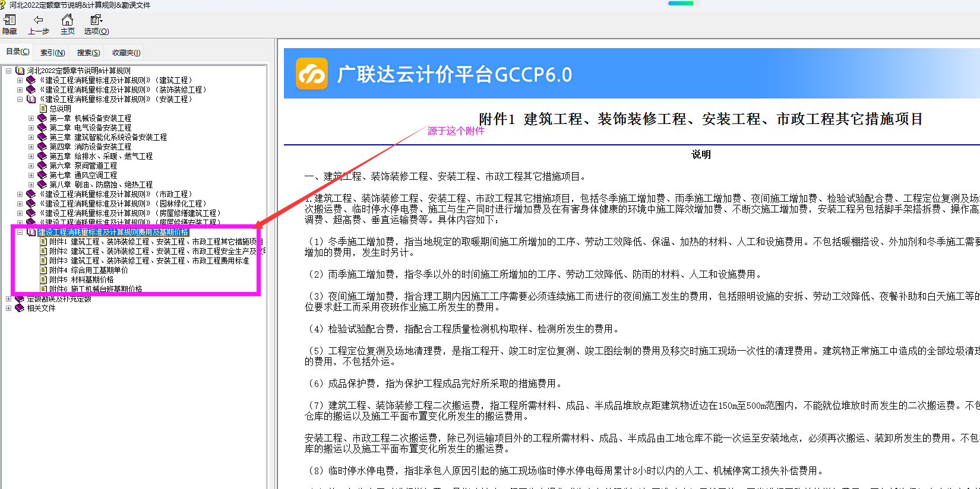Click the book icon beside （园林绿化工程）
Screen dimensions: 980x489
coord(31,204)
